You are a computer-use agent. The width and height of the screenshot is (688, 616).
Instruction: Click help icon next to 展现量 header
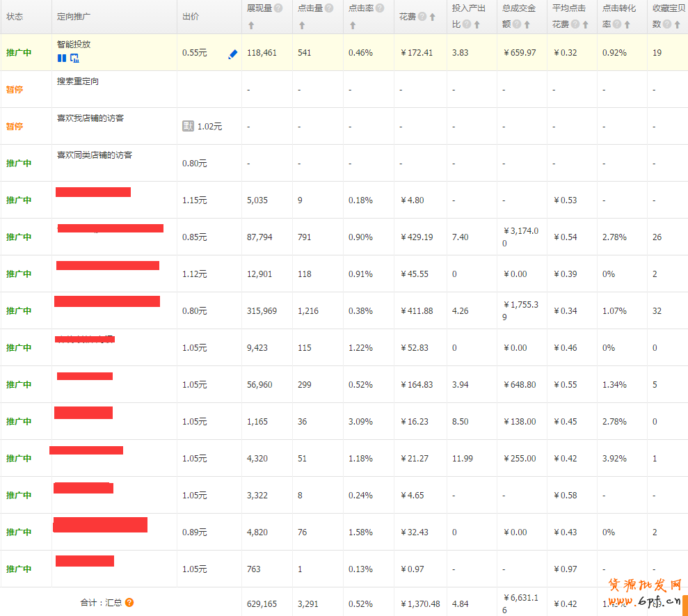click(278, 8)
